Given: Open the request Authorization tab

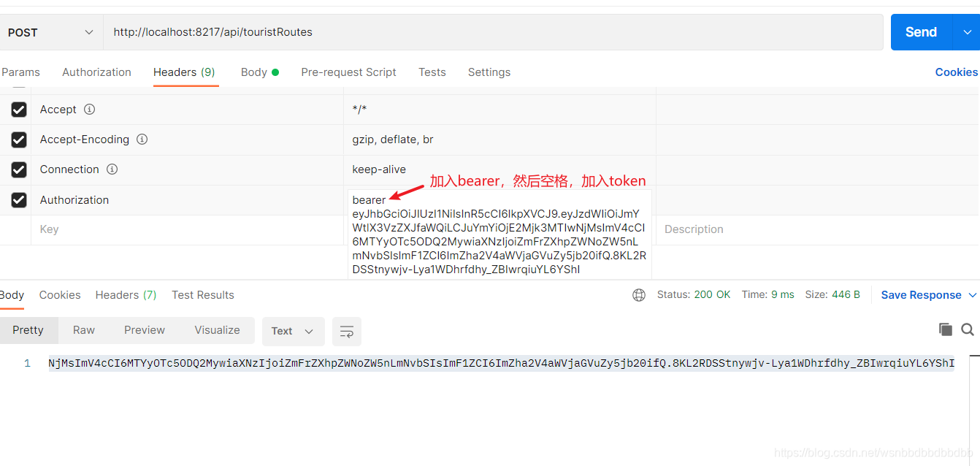Looking at the screenshot, I should click(x=96, y=72).
